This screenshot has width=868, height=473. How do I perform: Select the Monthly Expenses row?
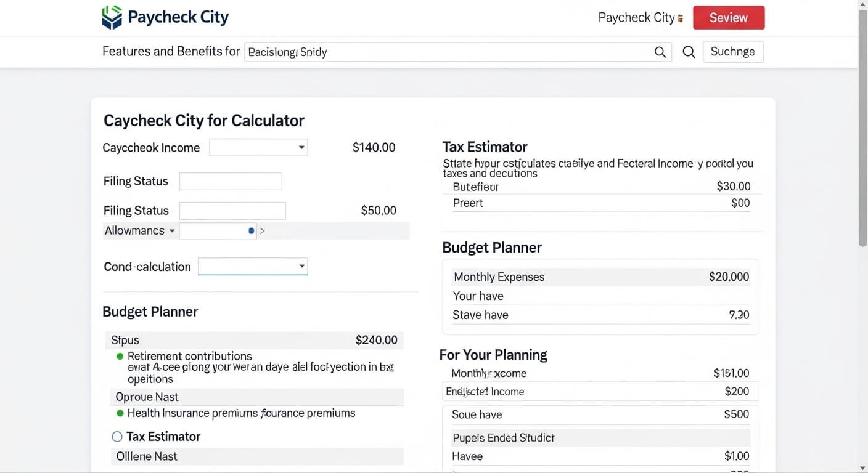600,277
